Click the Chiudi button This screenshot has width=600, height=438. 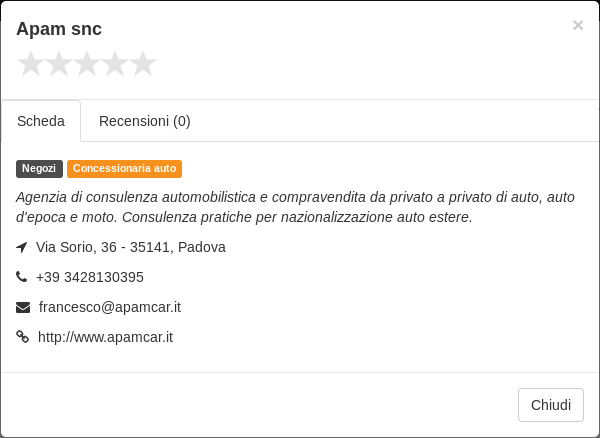[x=551, y=405]
